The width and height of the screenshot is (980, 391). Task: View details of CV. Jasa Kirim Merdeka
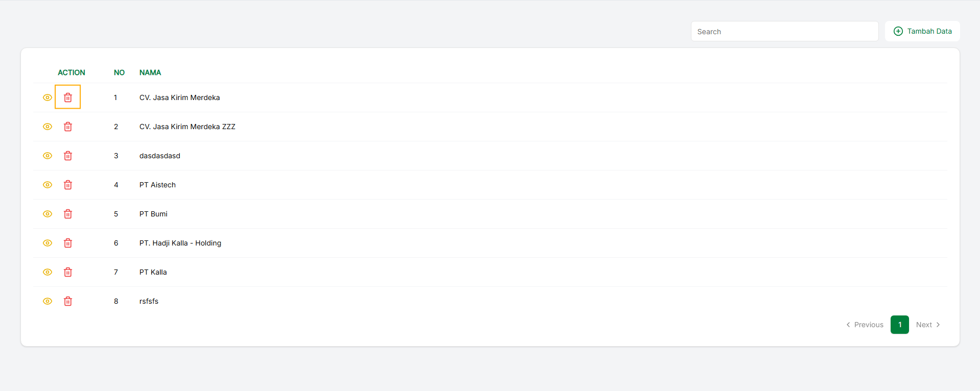pos(47,97)
